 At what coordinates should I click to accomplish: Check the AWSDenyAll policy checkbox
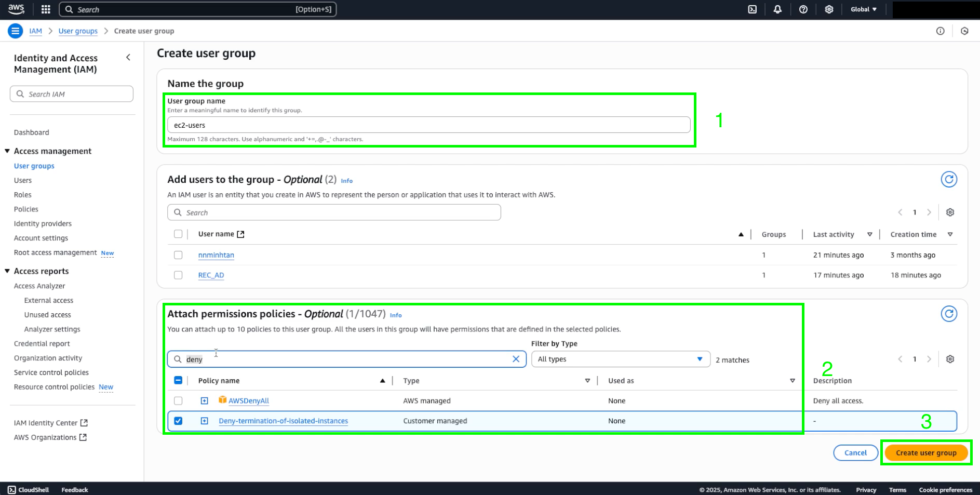178,401
